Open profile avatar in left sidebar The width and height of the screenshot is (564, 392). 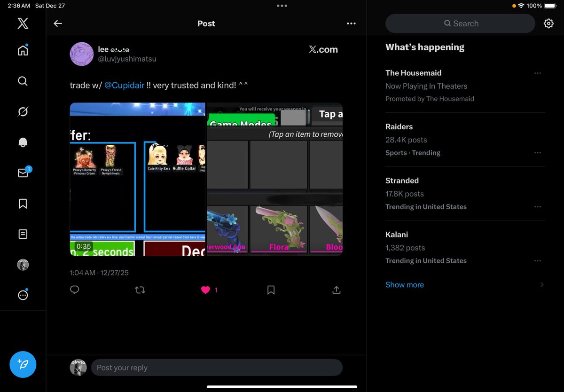tap(23, 265)
